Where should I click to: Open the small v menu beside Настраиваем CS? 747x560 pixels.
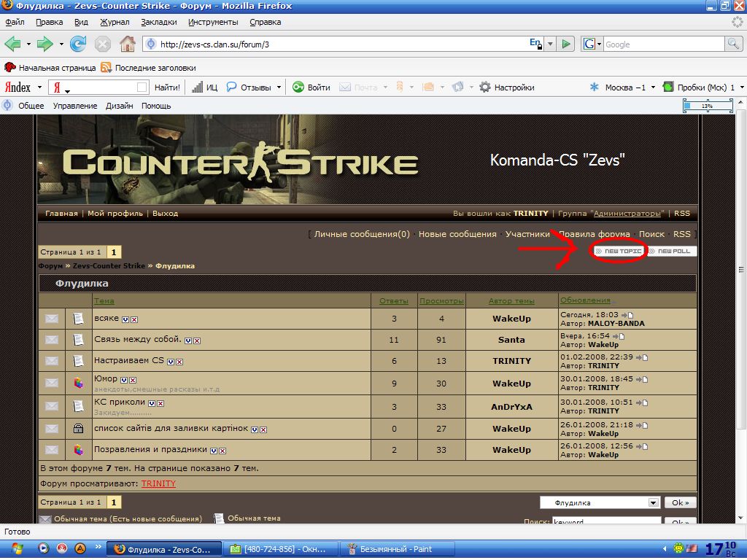(x=171, y=362)
